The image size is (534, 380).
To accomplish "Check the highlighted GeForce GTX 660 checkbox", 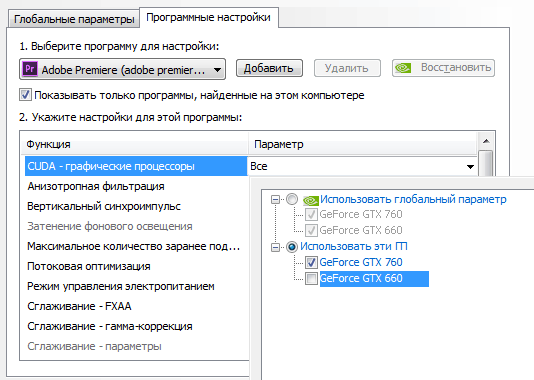I will click(x=311, y=279).
